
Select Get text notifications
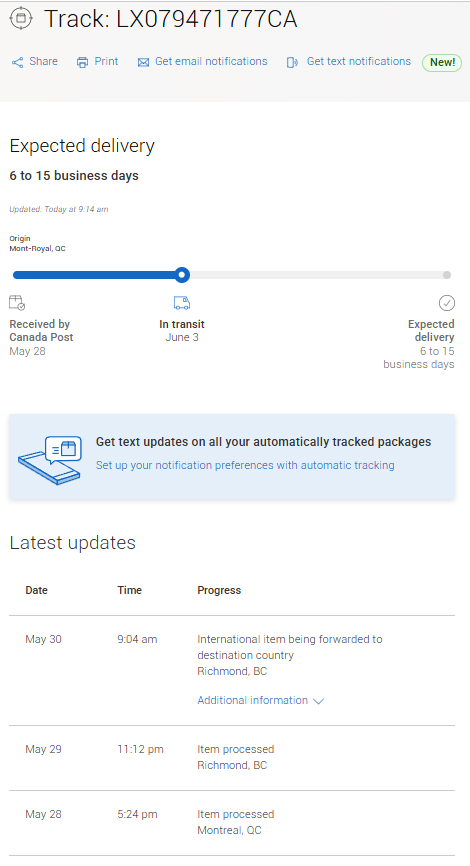pyautogui.click(x=359, y=61)
